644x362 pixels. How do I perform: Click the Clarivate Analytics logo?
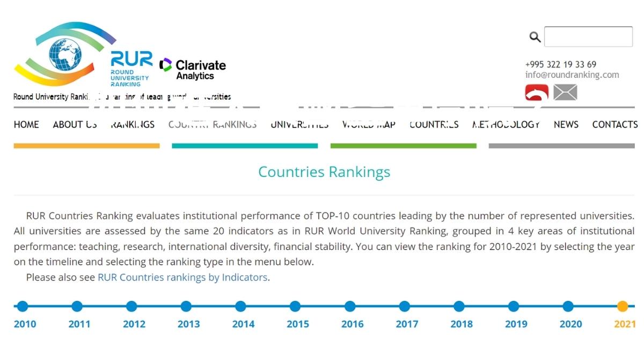pyautogui.click(x=193, y=70)
